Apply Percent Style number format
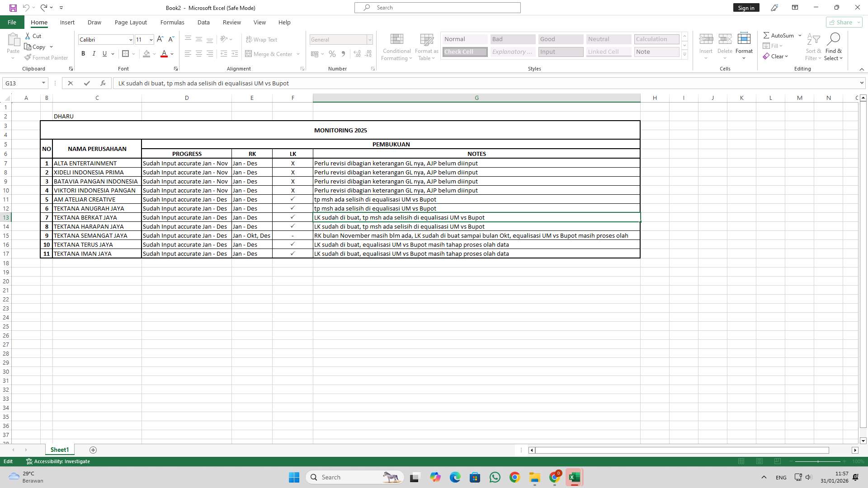 pyautogui.click(x=332, y=54)
